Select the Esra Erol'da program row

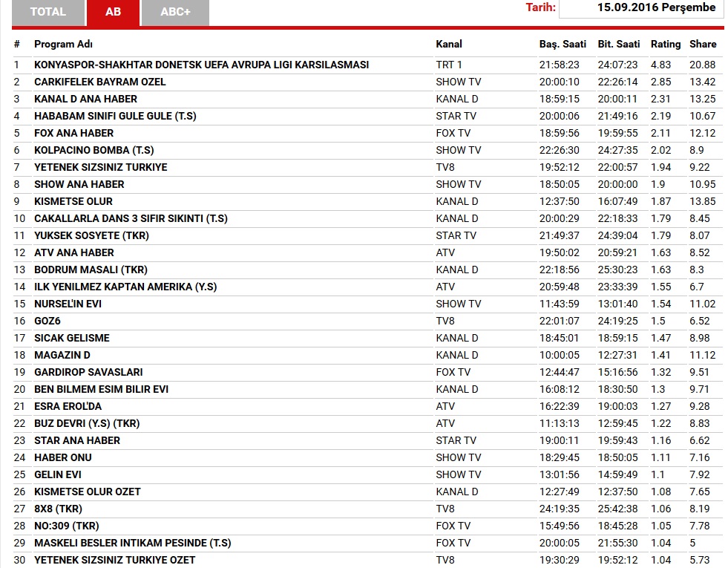pyautogui.click(x=68, y=406)
